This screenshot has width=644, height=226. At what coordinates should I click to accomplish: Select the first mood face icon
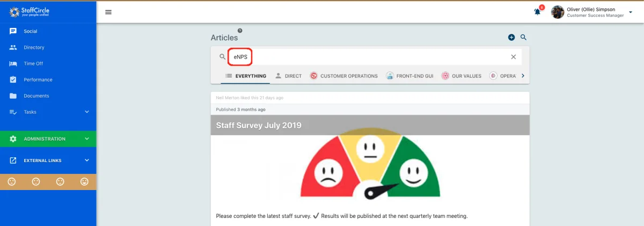click(x=12, y=181)
